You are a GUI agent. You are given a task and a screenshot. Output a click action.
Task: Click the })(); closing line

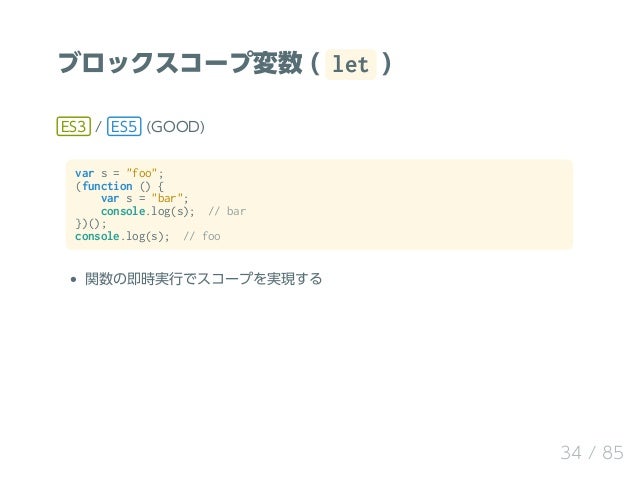(x=91, y=224)
